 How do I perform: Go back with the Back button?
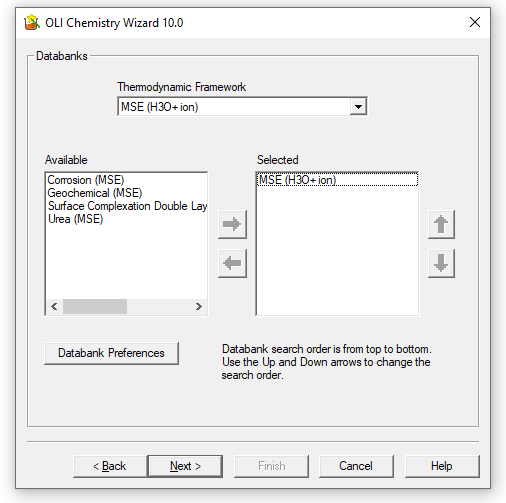[x=110, y=466]
